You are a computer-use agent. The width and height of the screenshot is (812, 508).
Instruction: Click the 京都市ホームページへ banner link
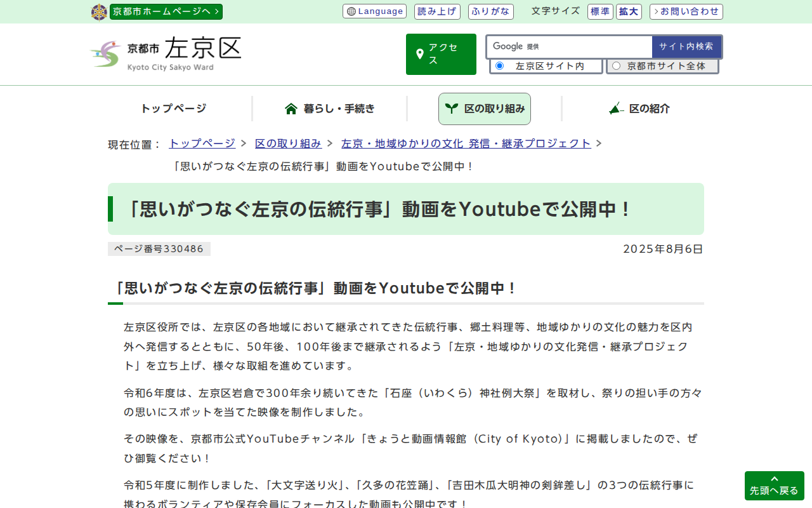(x=166, y=11)
